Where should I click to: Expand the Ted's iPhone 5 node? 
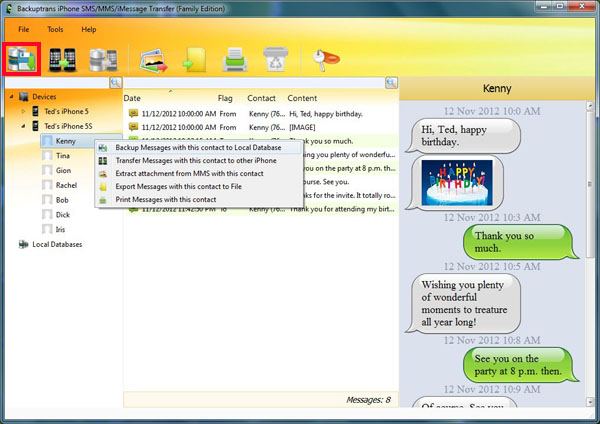(x=23, y=111)
